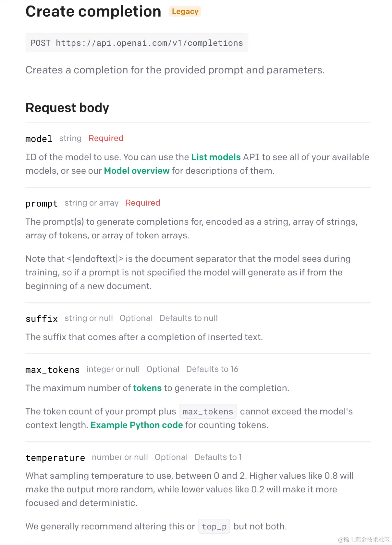Click the suffix parameter name
Viewport: 392px width, 545px height.
(42, 319)
